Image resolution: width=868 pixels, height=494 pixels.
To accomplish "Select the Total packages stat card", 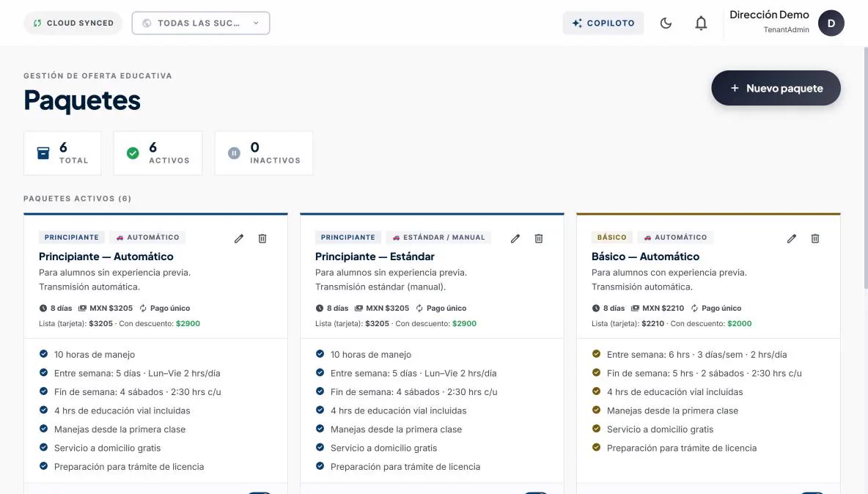I will 62,153.
